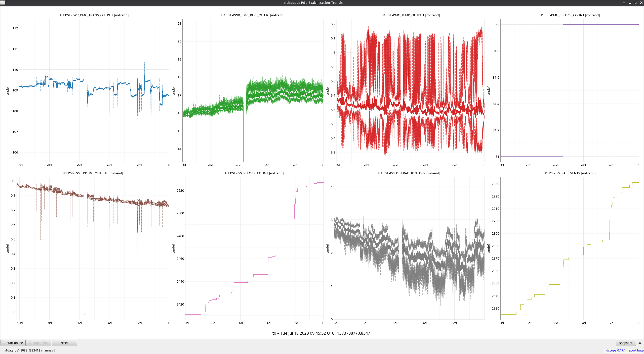Close the ndscope window

641,3
